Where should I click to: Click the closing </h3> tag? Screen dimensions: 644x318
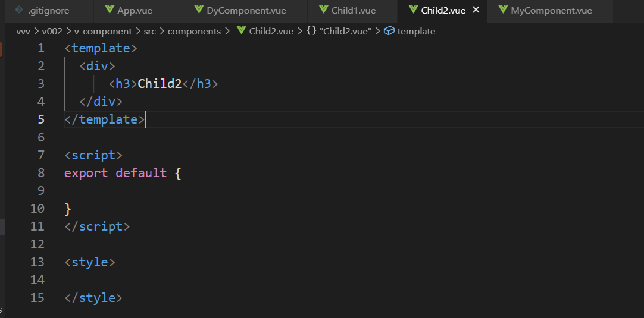[200, 84]
